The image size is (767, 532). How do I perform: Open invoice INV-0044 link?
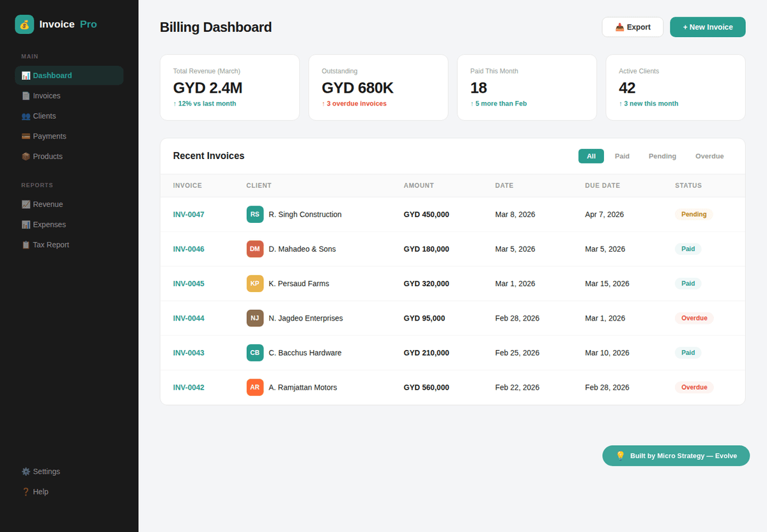tap(189, 318)
